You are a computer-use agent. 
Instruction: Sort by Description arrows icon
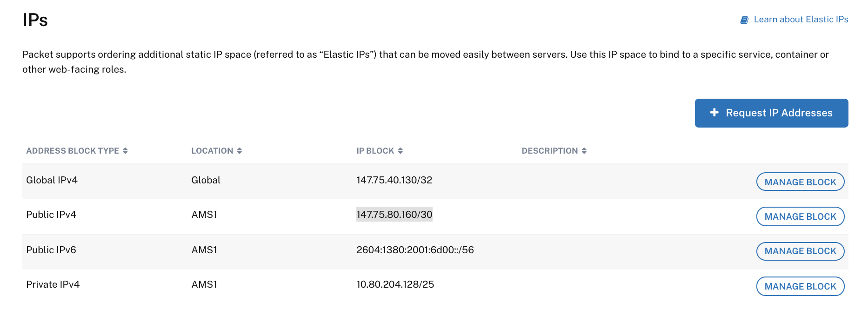[584, 151]
